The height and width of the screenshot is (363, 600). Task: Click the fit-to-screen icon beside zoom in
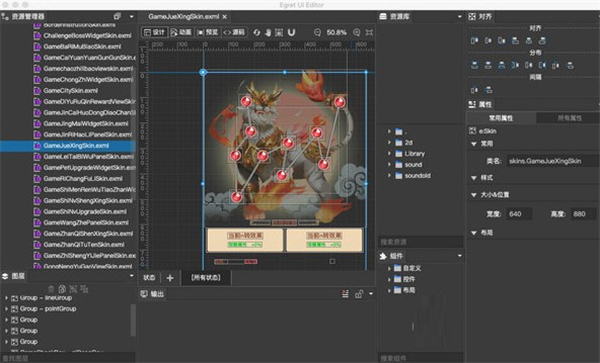point(369,33)
